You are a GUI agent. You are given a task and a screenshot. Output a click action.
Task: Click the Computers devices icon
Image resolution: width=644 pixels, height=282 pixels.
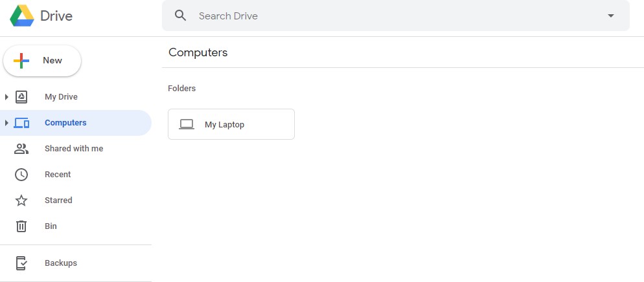(x=21, y=123)
